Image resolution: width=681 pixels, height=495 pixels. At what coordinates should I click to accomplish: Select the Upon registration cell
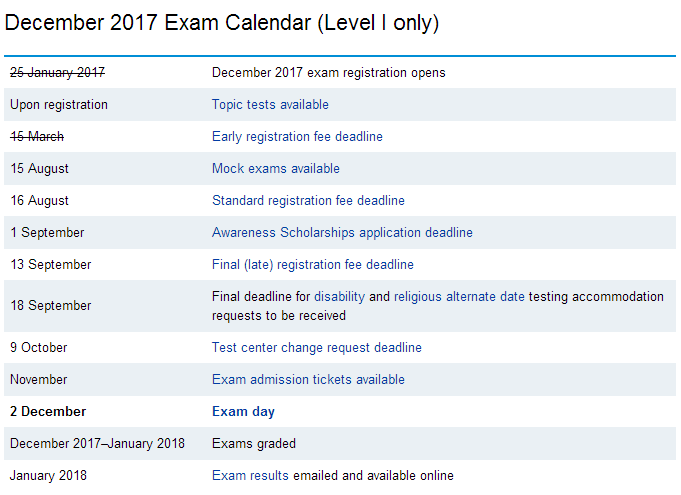coord(59,104)
